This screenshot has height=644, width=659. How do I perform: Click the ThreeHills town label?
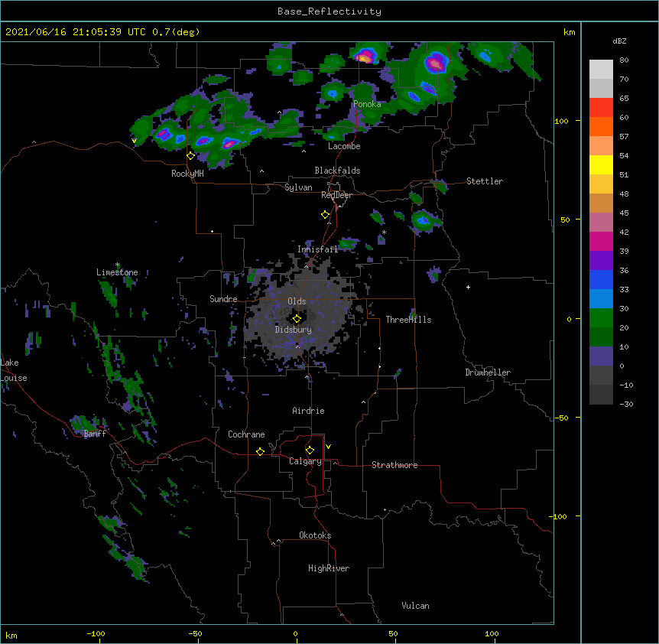pos(408,320)
